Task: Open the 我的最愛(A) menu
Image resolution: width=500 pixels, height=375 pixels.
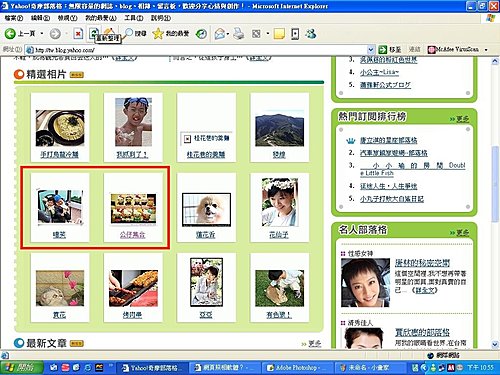Action: click(101, 18)
